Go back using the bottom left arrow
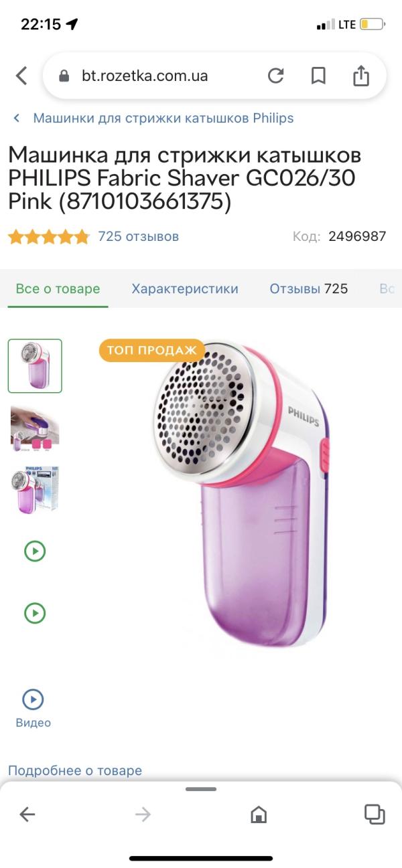The height and width of the screenshot is (868, 402). [x=27, y=814]
